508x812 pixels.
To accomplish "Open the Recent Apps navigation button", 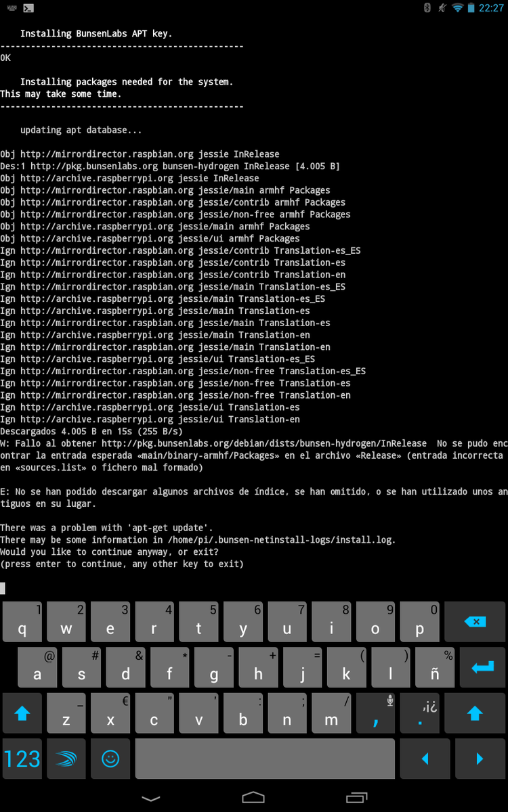I will [x=356, y=797].
